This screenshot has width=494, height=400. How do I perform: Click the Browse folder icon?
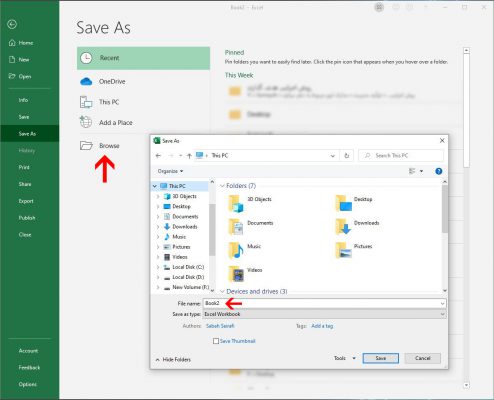pyautogui.click(x=86, y=145)
